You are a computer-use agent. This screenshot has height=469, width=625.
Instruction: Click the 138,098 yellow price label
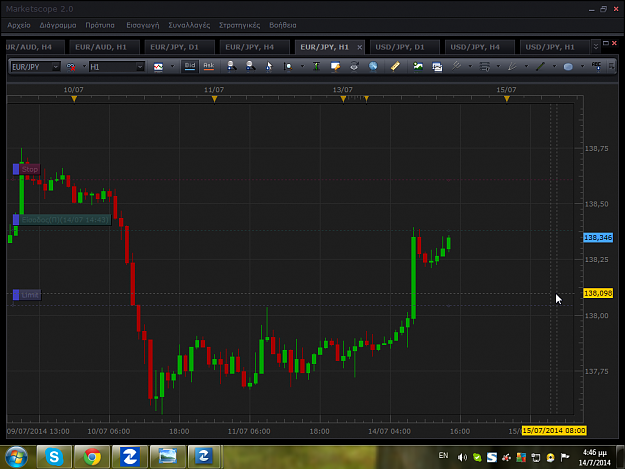(x=598, y=293)
